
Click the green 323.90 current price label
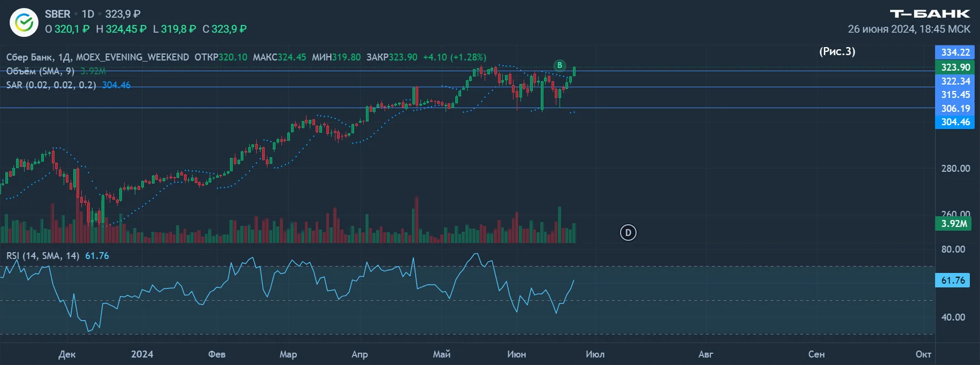(x=955, y=67)
